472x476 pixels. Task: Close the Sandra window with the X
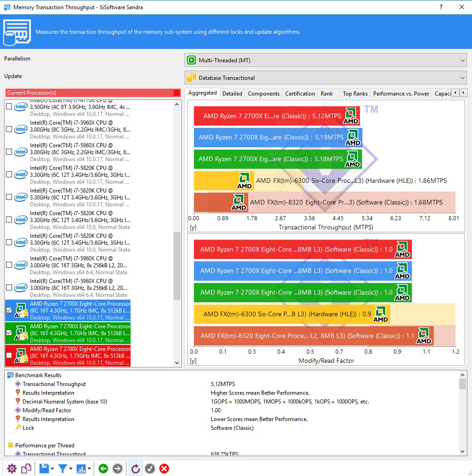(462, 7)
